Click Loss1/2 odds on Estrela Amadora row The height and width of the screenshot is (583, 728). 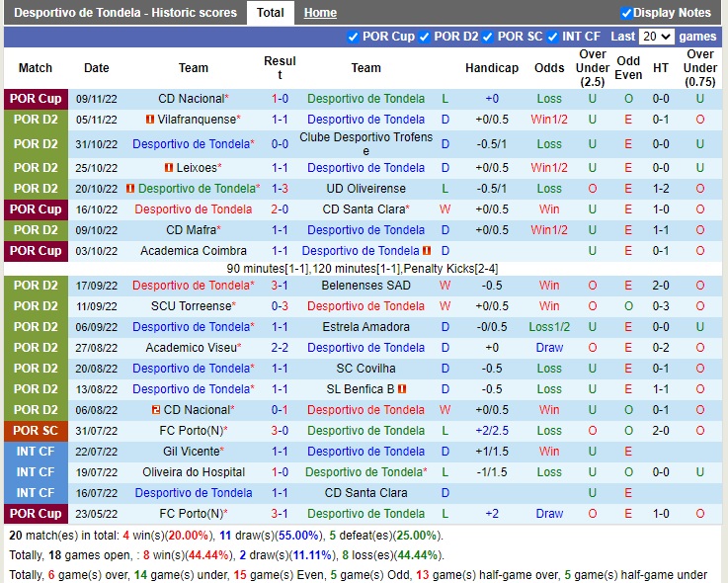coord(549,327)
